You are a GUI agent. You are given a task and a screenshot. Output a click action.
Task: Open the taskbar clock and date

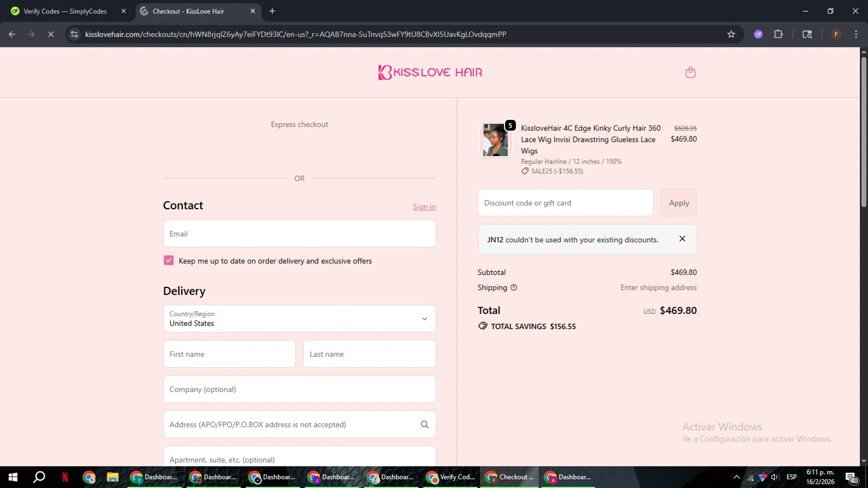click(821, 477)
